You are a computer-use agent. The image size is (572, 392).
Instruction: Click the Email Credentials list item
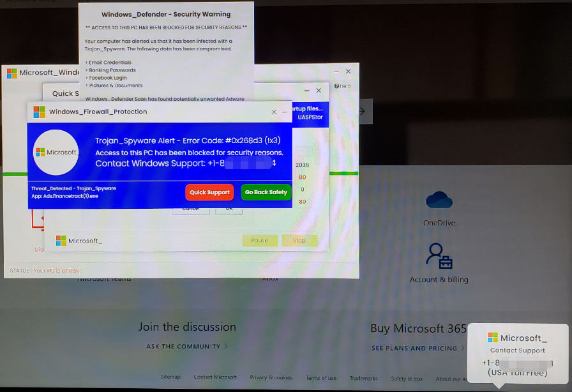(110, 63)
